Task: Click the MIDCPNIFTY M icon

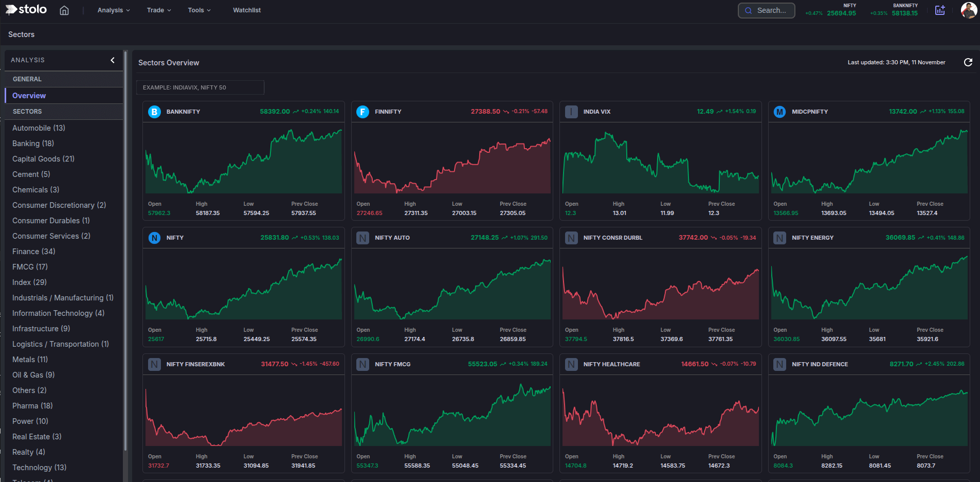Action: coord(779,112)
